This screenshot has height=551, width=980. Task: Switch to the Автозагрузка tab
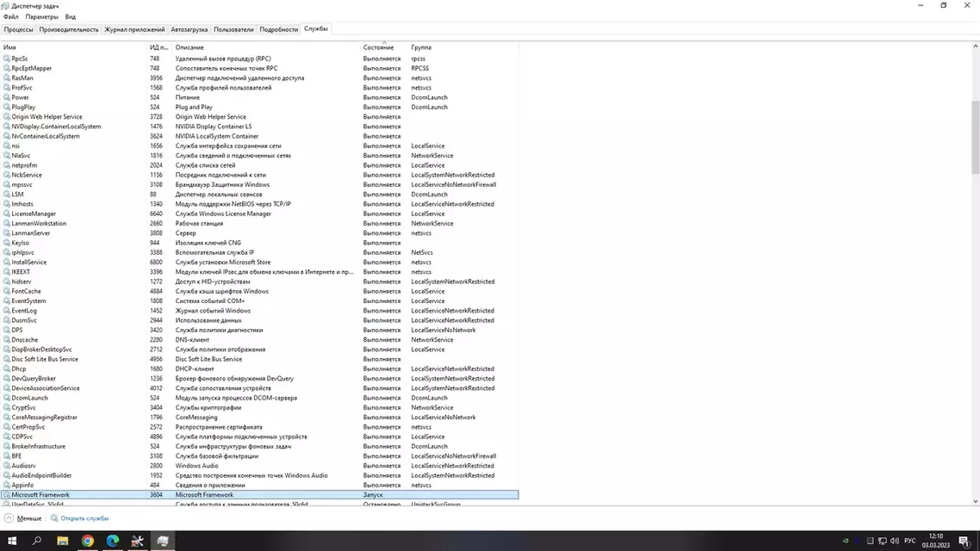pos(189,29)
